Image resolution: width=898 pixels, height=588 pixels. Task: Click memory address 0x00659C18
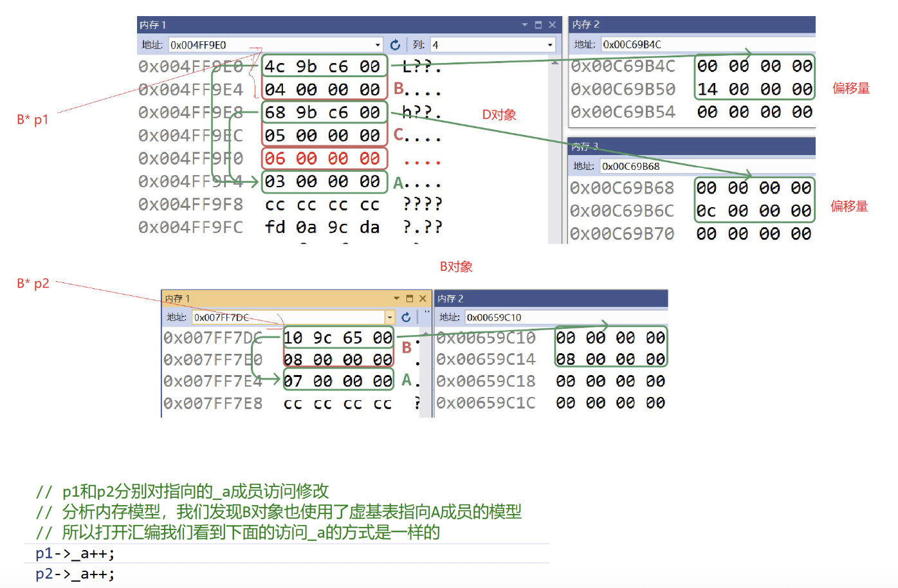pyautogui.click(x=486, y=381)
